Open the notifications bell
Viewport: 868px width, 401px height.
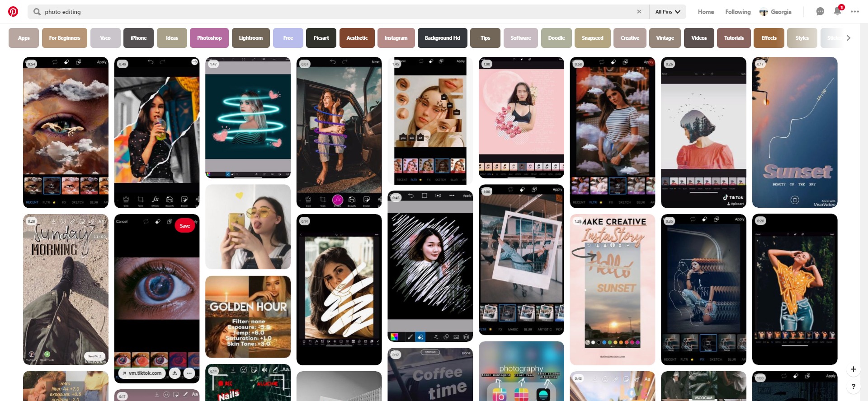[837, 12]
